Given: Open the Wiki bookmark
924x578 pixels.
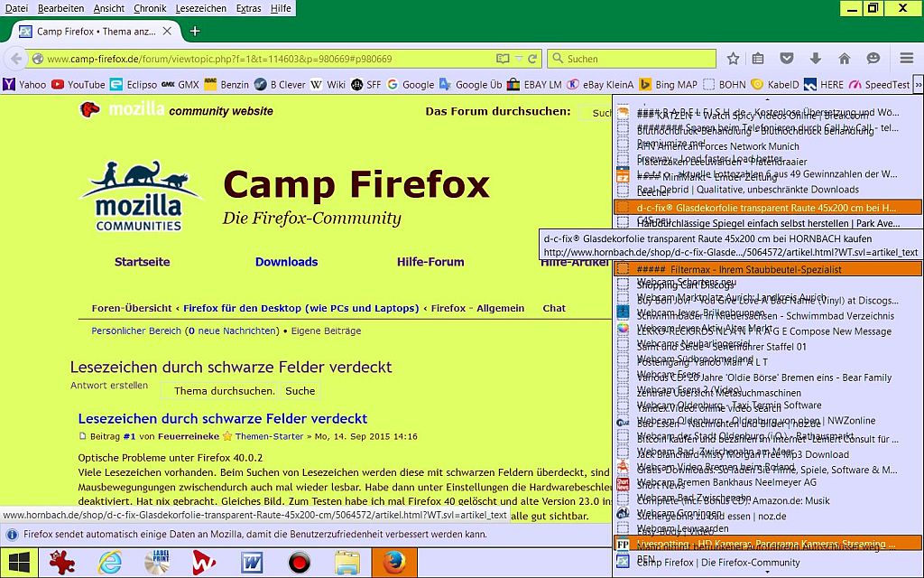Looking at the screenshot, I should click(328, 84).
